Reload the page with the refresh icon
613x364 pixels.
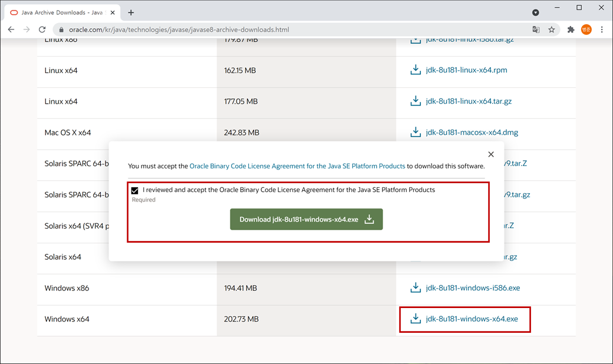pyautogui.click(x=42, y=29)
